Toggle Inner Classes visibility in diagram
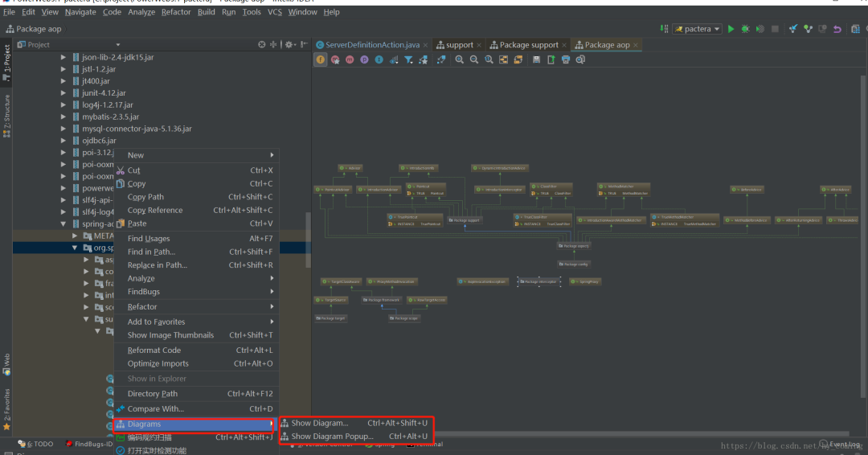This screenshot has width=868, height=455. click(x=379, y=59)
